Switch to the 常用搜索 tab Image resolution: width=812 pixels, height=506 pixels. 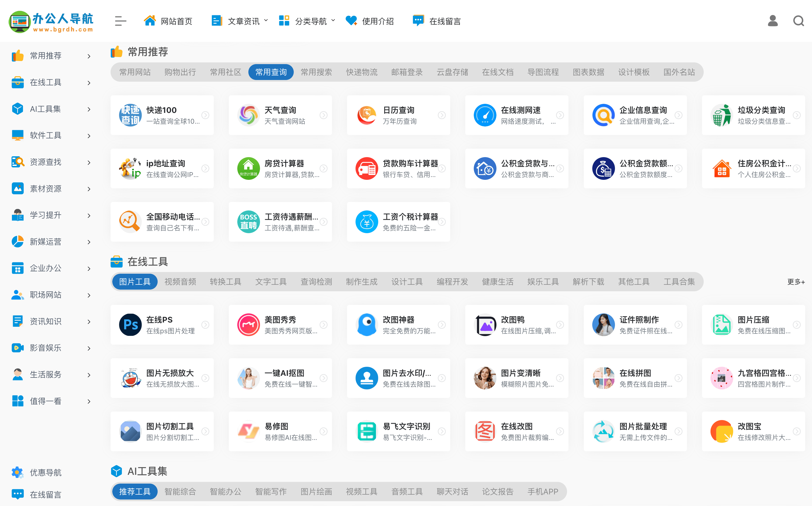tap(316, 72)
